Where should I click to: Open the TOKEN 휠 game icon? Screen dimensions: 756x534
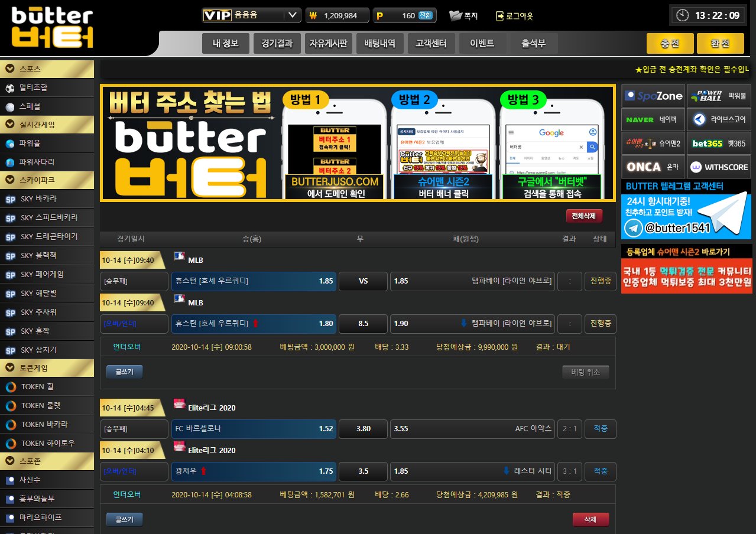pyautogui.click(x=11, y=387)
